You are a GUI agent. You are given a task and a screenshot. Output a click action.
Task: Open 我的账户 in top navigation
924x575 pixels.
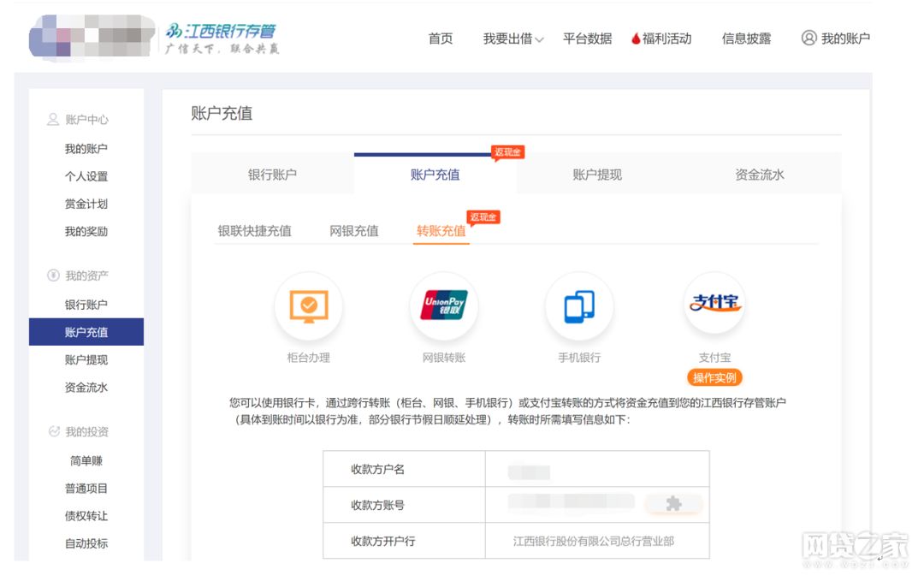click(x=845, y=39)
